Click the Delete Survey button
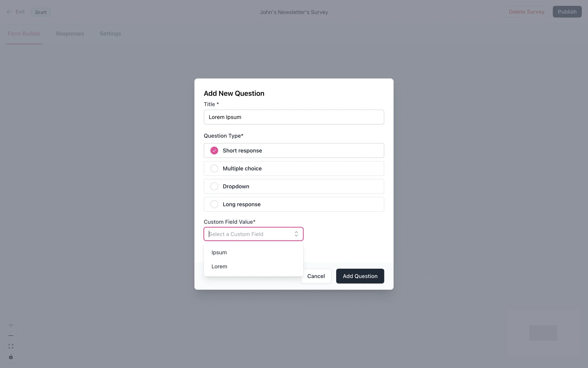Screen dimensions: 588x368 (526, 12)
